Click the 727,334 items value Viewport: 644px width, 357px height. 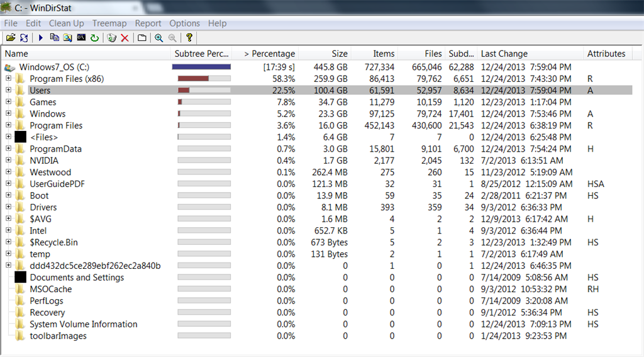(379, 67)
